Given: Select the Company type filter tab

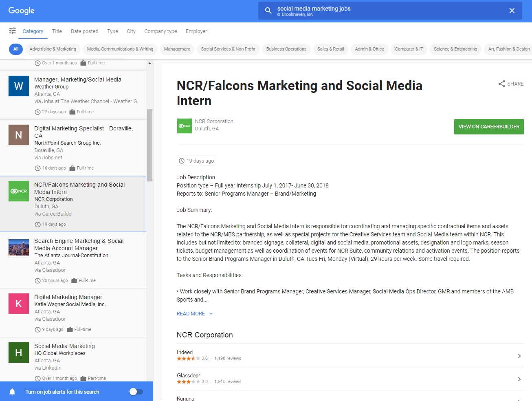Looking at the screenshot, I should [x=160, y=31].
